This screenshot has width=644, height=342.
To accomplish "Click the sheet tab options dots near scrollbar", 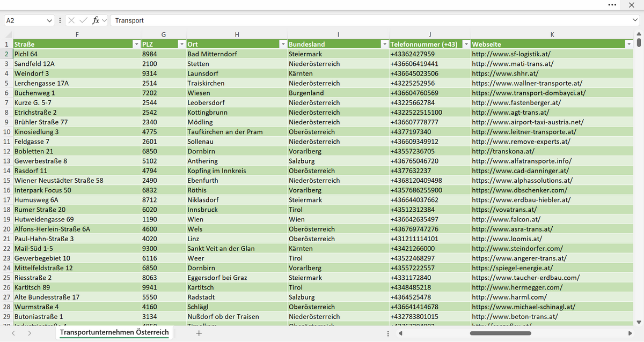I will [x=388, y=333].
